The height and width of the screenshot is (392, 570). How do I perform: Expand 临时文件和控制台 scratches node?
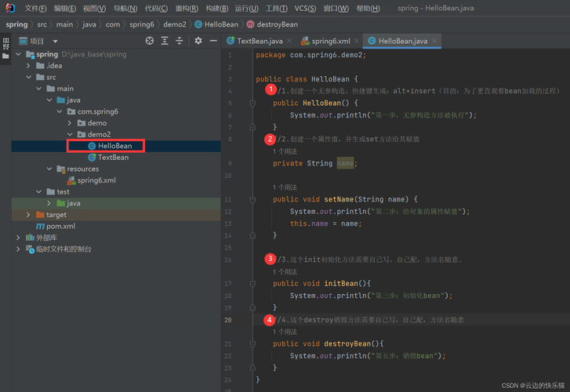coord(18,249)
